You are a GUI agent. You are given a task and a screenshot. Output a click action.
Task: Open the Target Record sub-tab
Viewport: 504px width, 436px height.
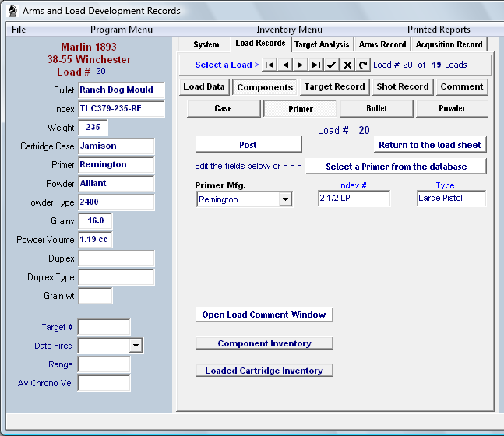(x=335, y=86)
